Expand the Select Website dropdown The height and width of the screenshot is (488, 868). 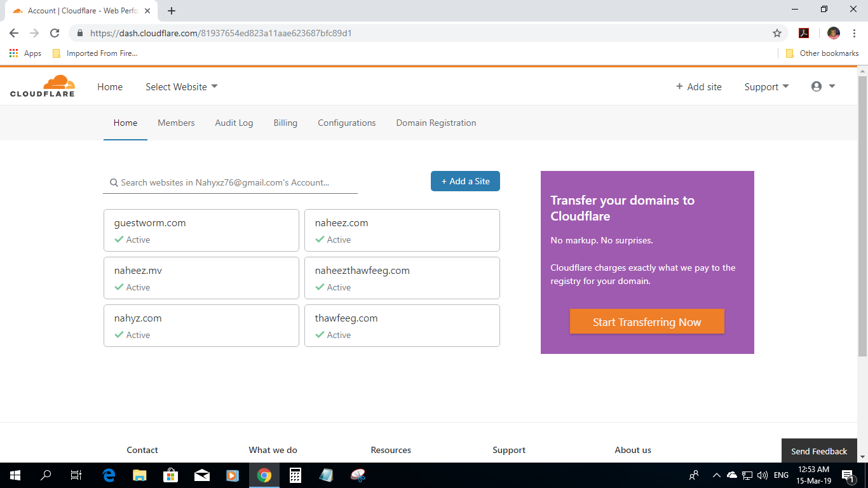pyautogui.click(x=181, y=87)
